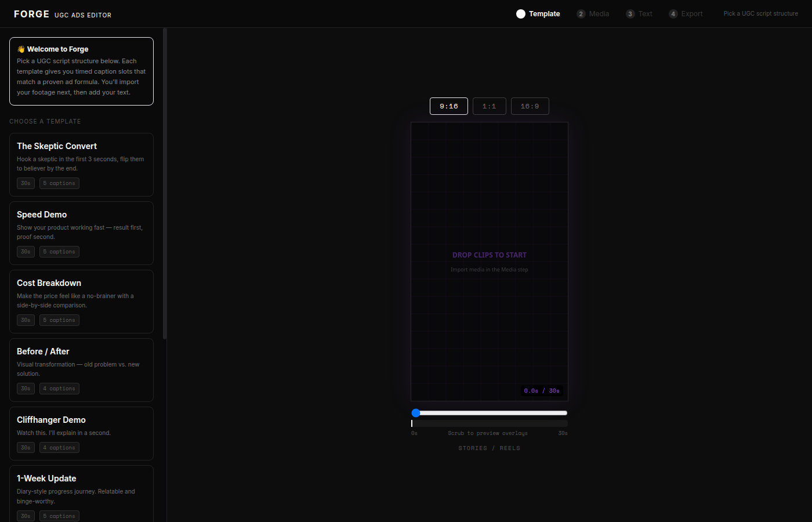Click the FORGE logo in the header

pos(32,14)
